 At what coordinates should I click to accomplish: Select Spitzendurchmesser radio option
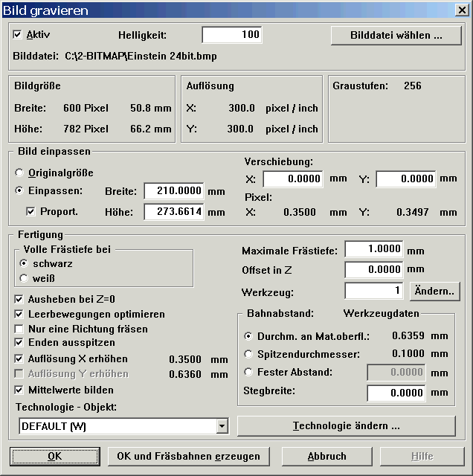point(249,354)
